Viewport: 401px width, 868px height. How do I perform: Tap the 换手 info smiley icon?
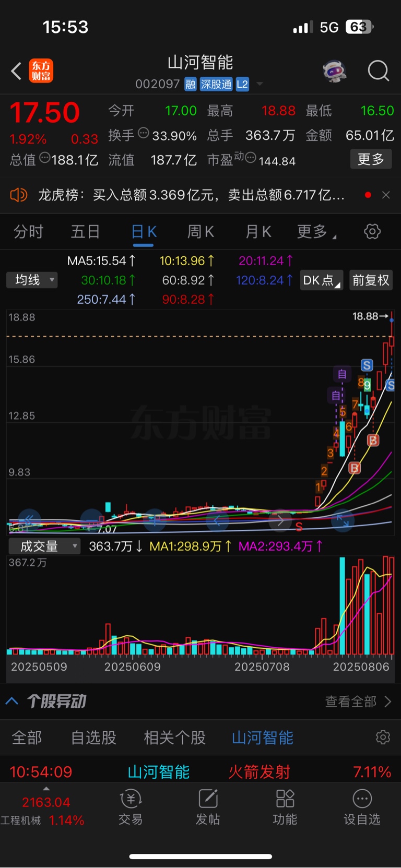pyautogui.click(x=144, y=133)
